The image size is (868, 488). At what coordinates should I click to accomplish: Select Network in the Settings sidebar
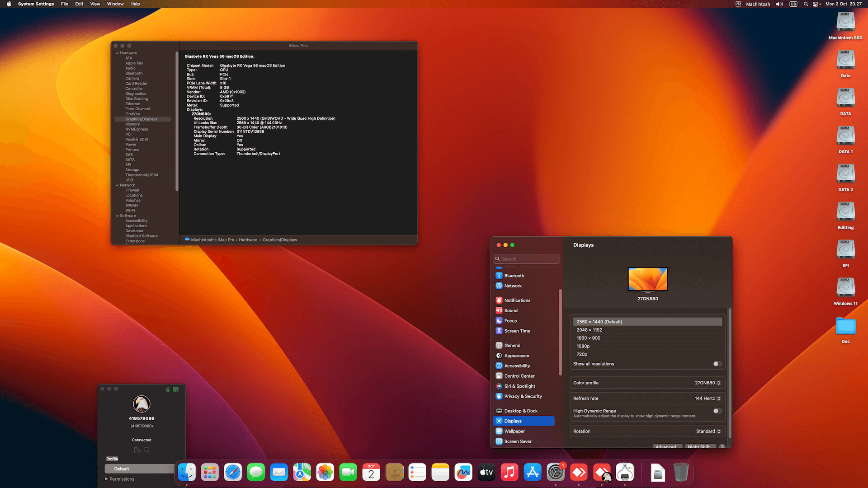pyautogui.click(x=514, y=286)
